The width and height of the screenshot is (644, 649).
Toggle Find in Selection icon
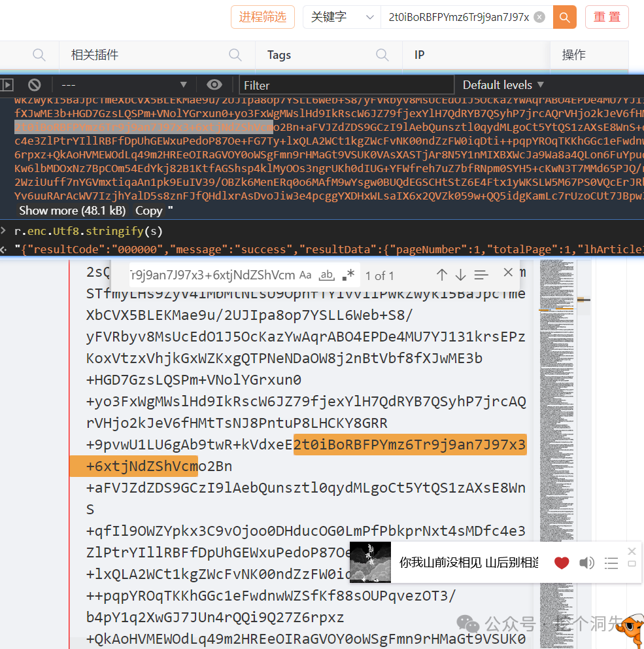point(481,275)
